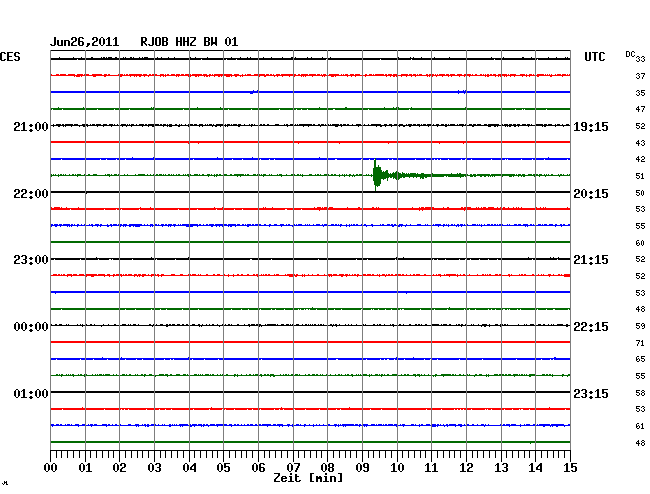The width and height of the screenshot is (650, 494).
Task: Click DC value 42
Action: pos(640,159)
